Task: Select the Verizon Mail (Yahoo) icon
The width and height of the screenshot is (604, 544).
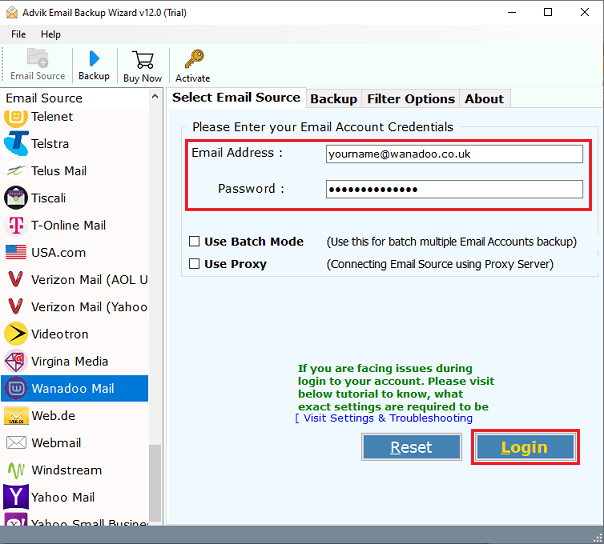Action: 16,307
